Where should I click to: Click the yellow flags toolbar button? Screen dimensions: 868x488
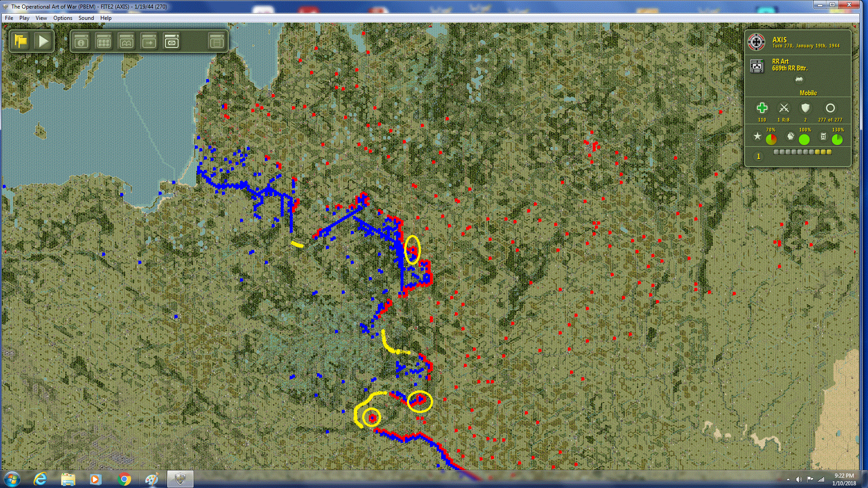21,42
